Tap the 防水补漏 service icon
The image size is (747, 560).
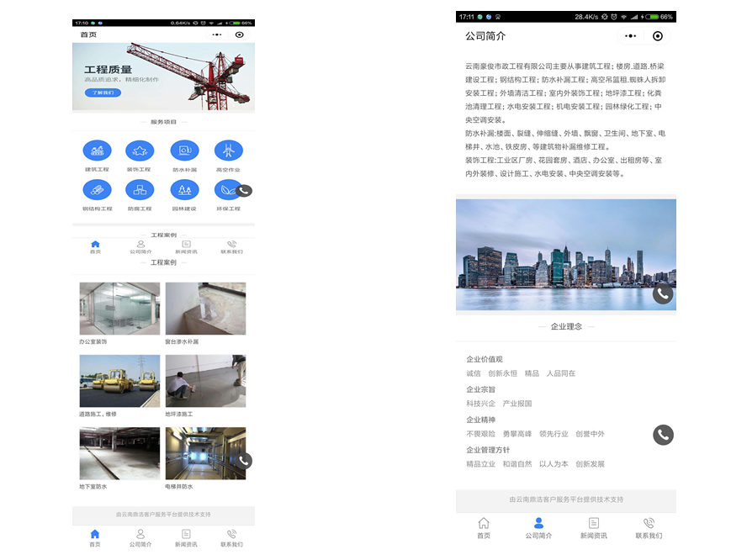184,151
